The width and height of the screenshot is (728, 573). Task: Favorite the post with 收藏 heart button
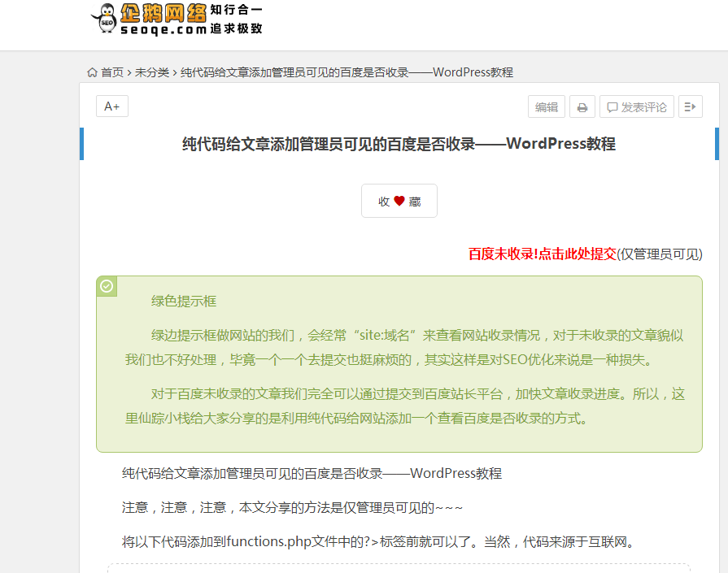(399, 201)
